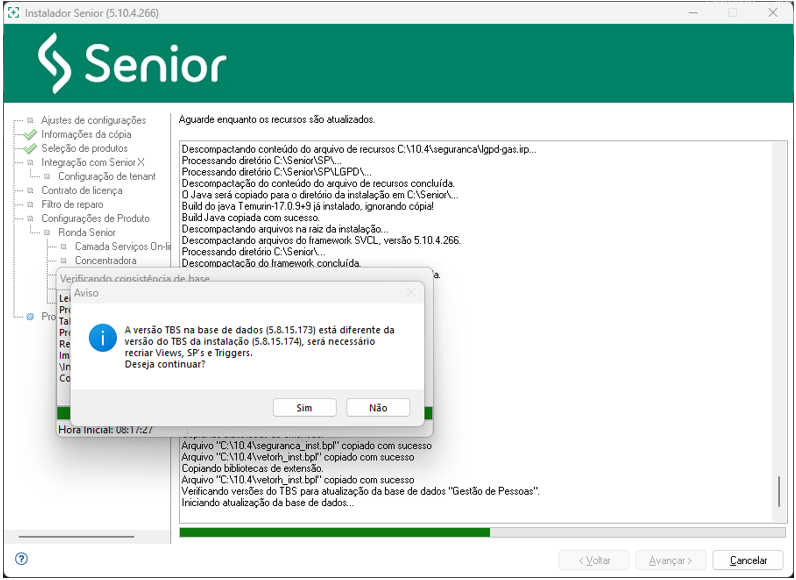796x580 pixels.
Task: Click icon beside 'Configuração de tenant'
Action: point(47,177)
